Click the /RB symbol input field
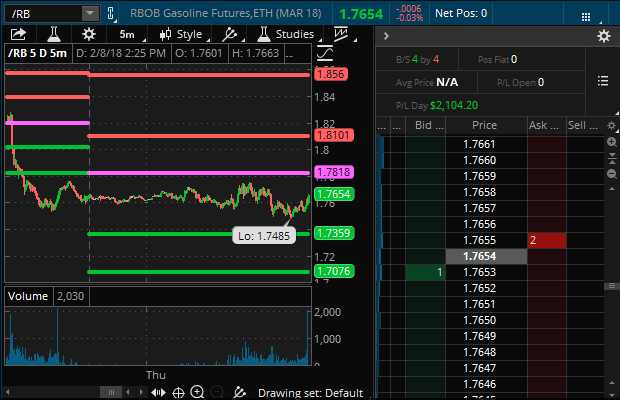The height and width of the screenshot is (400, 620). (42, 13)
